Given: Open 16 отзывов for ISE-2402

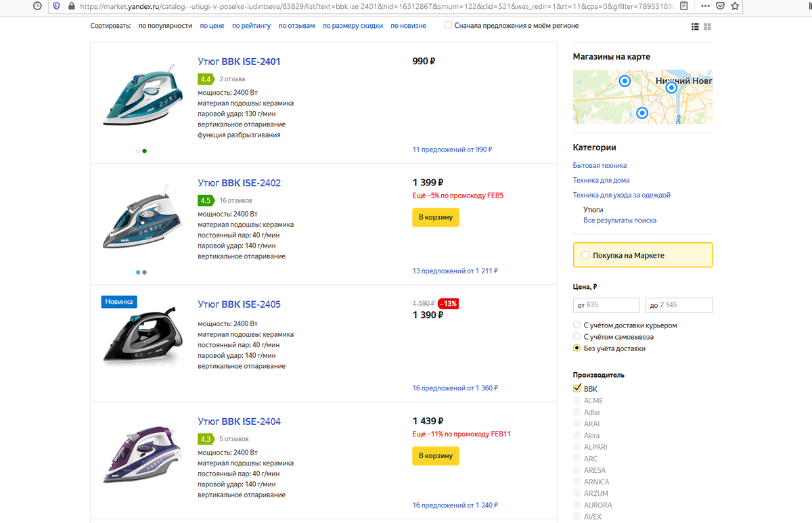Looking at the screenshot, I should click(x=235, y=201).
